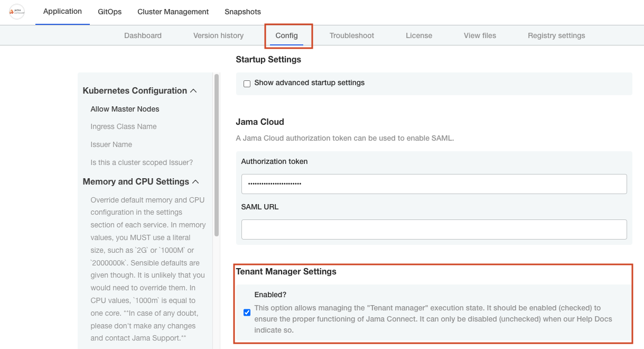This screenshot has width=644, height=349.
Task: Jump to Issuer Name setting
Action: pyautogui.click(x=111, y=144)
